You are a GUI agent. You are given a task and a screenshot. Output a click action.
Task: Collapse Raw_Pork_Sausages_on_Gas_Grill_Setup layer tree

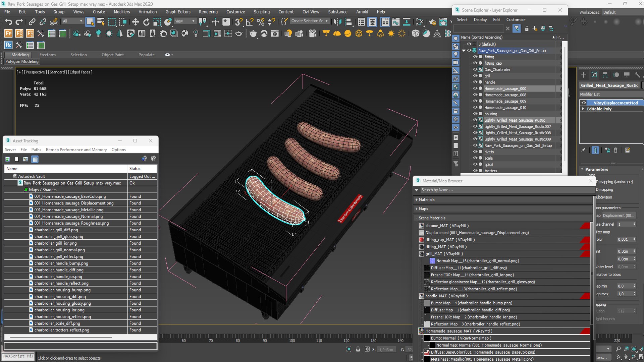(464, 51)
